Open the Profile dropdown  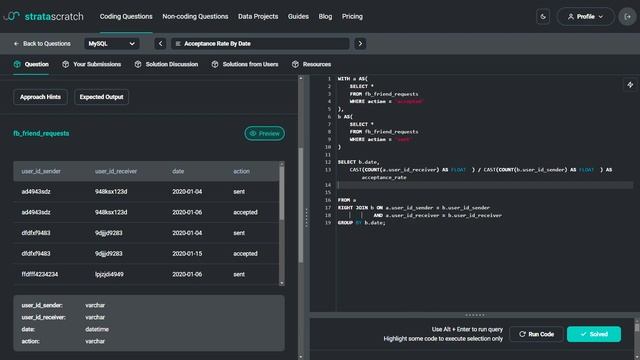[585, 17]
